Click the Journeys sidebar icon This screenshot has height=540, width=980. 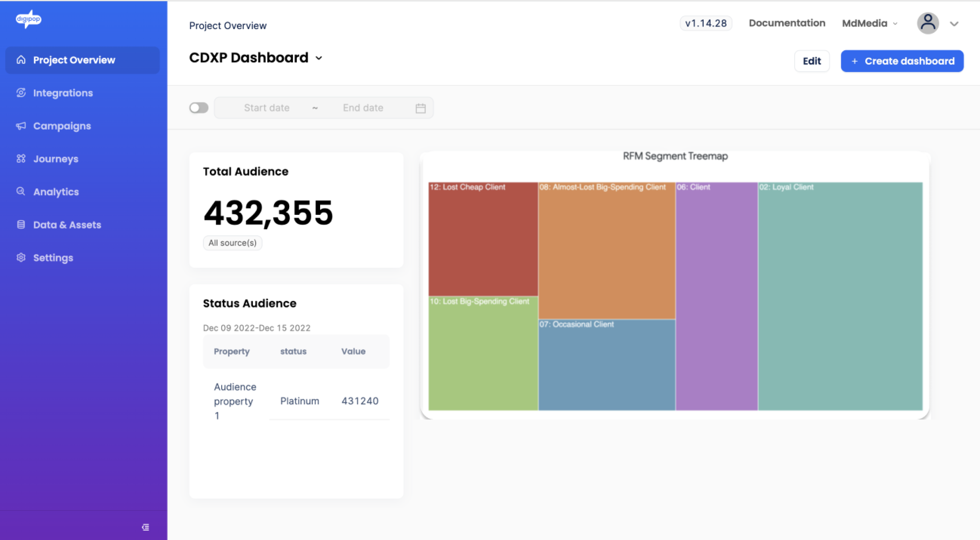(21, 159)
